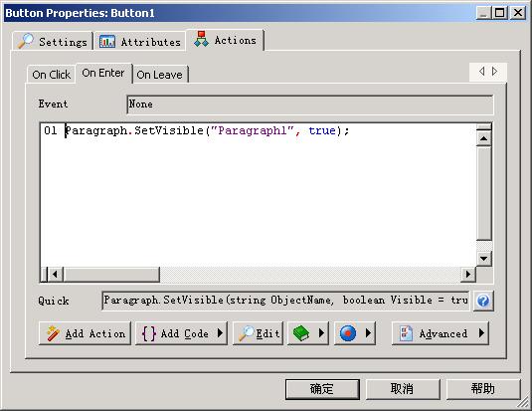This screenshot has width=532, height=411.
Task: Click the horizontal scrollbar thumb in code editor
Action: [x=111, y=274]
